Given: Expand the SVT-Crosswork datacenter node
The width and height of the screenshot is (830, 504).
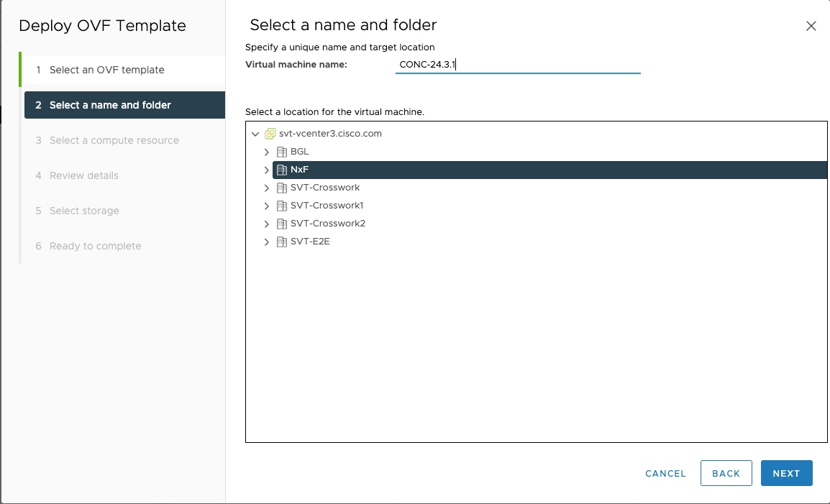Looking at the screenshot, I should coord(267,188).
